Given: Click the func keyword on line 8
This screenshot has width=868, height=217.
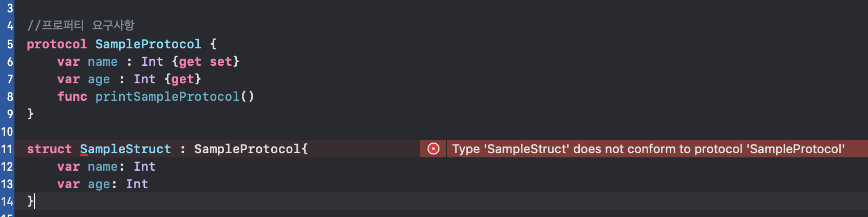Looking at the screenshot, I should coord(72,97).
